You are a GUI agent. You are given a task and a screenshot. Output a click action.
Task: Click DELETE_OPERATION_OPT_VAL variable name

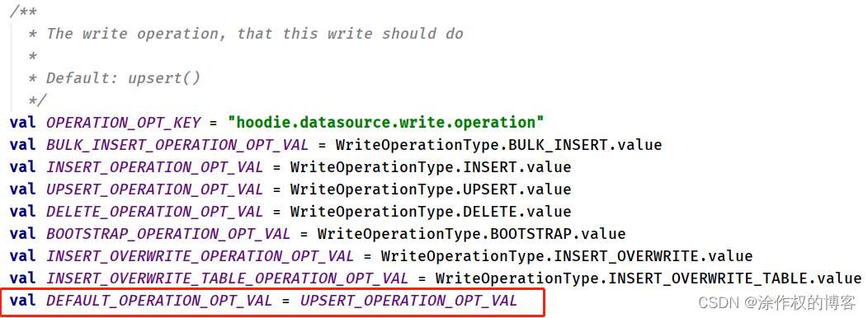(x=154, y=211)
